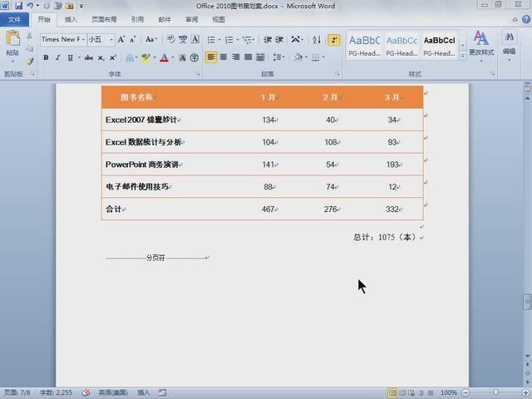
Task: Click the word count 字数: 2,255 button
Action: pos(57,392)
